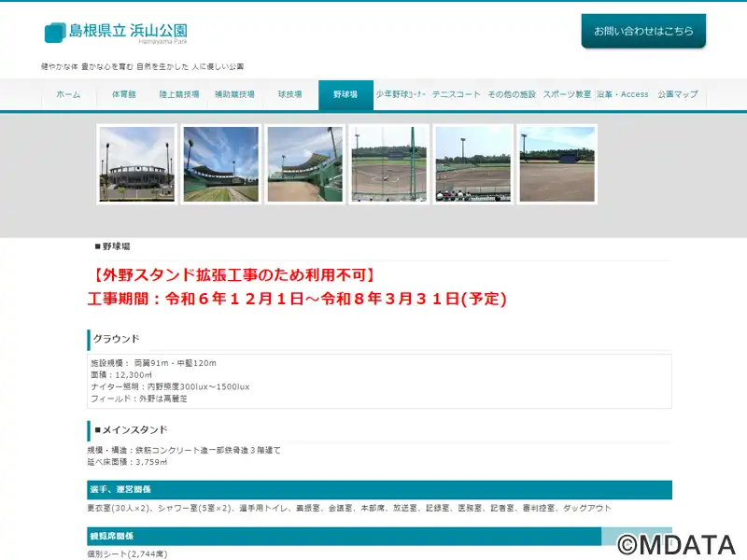The width and height of the screenshot is (747, 560).
Task: Open the 公園マップ menu item
Action: coord(678,94)
